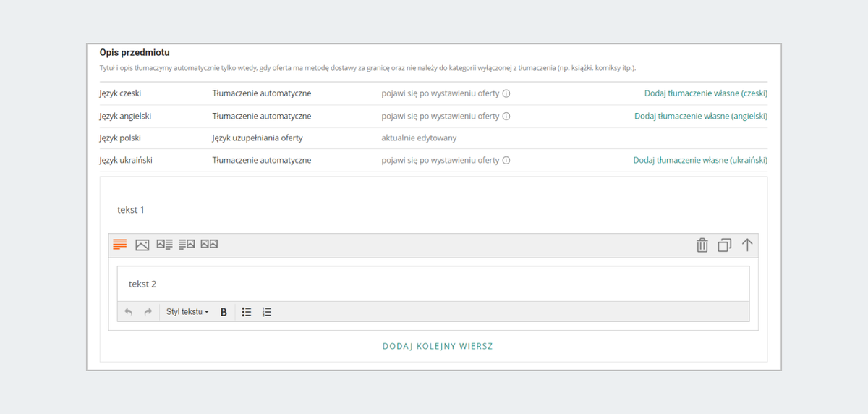Move the section up with the arrow
The height and width of the screenshot is (414, 868).
point(747,245)
